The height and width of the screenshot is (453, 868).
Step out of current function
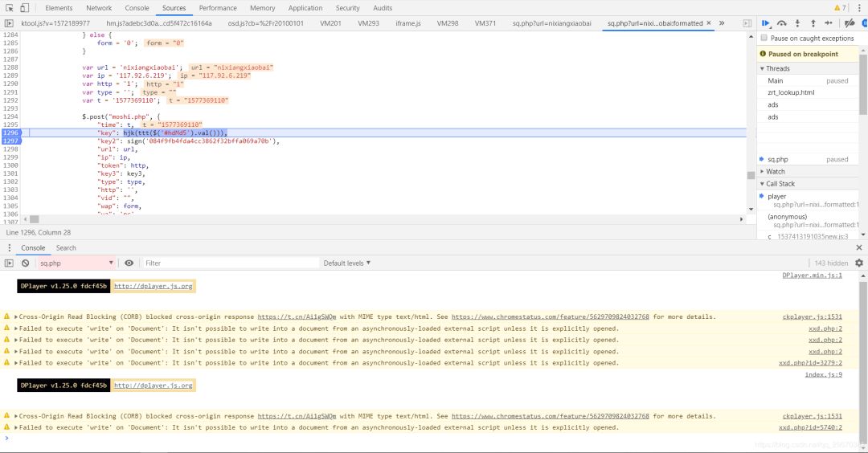point(813,24)
